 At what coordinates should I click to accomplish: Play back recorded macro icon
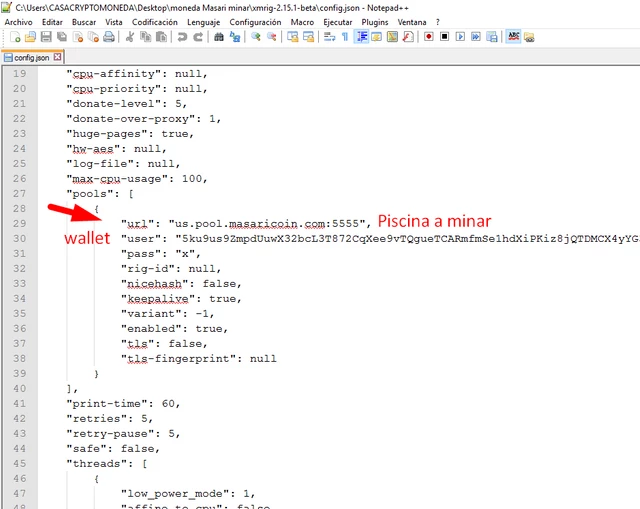point(460,37)
